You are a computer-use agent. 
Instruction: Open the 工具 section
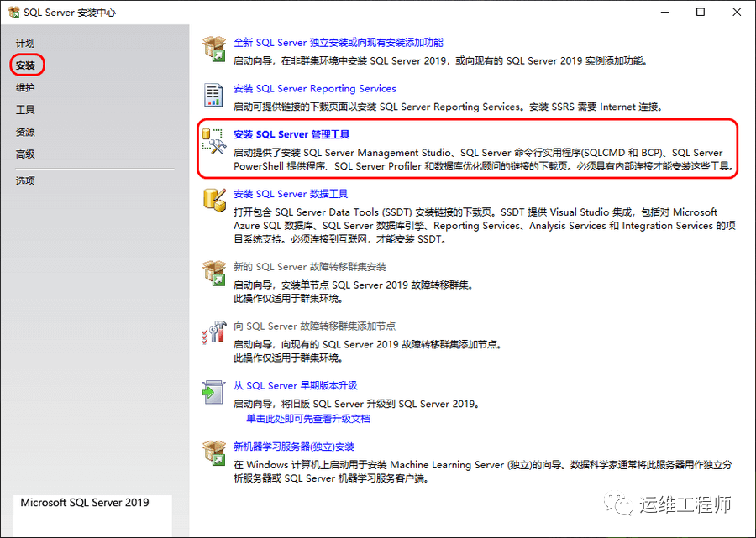pyautogui.click(x=25, y=110)
